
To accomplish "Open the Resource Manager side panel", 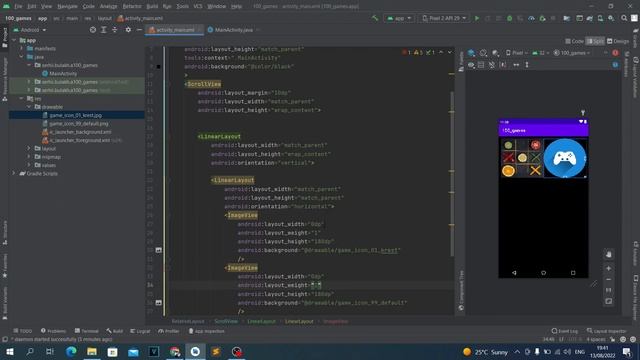I will coord(5,78).
